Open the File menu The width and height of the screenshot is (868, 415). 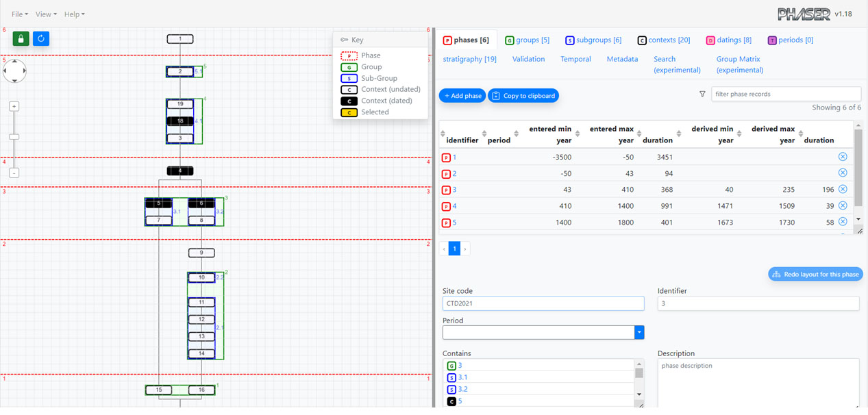(x=20, y=14)
